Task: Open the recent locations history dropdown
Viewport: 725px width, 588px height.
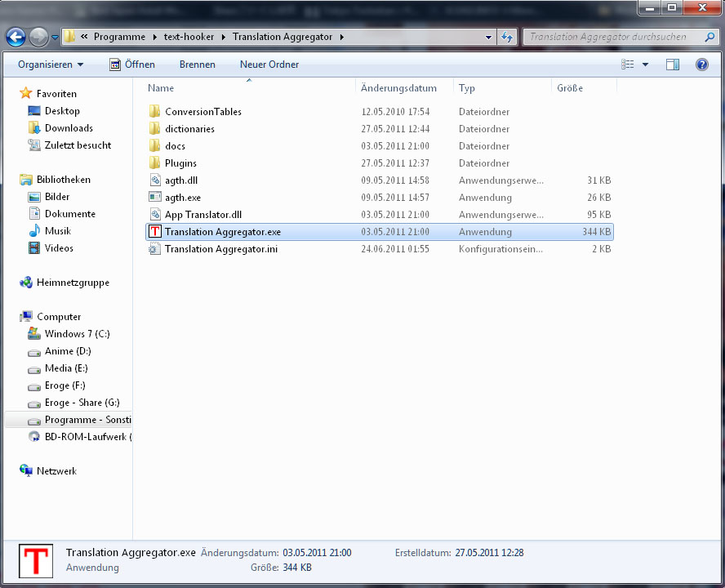Action: (x=55, y=38)
